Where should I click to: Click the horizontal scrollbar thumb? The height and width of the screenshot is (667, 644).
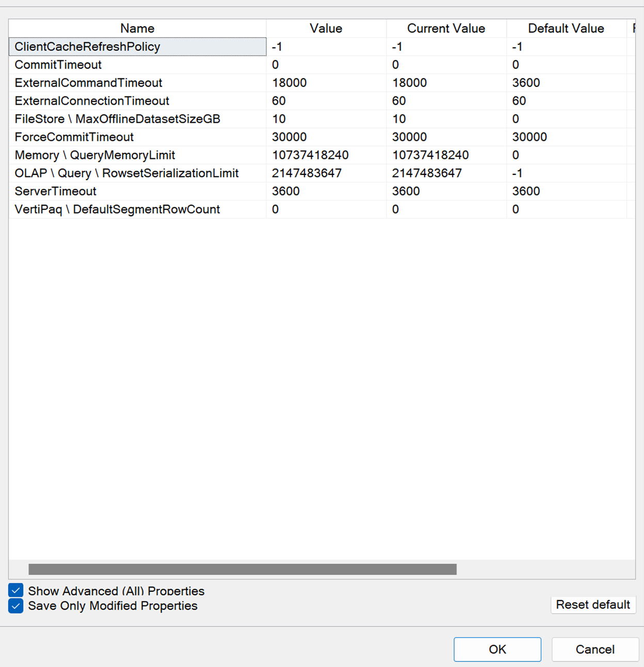243,569
